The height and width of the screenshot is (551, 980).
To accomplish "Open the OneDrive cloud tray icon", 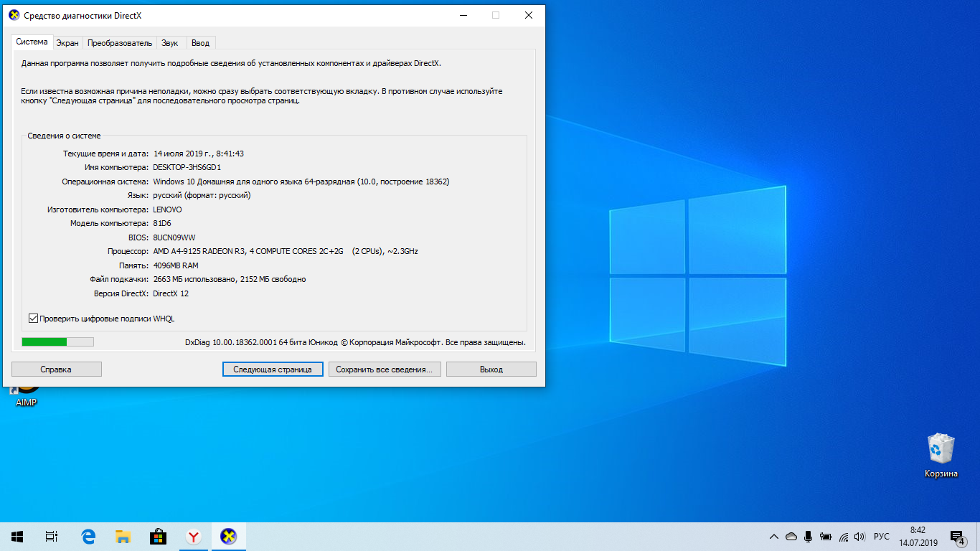I will click(x=791, y=537).
